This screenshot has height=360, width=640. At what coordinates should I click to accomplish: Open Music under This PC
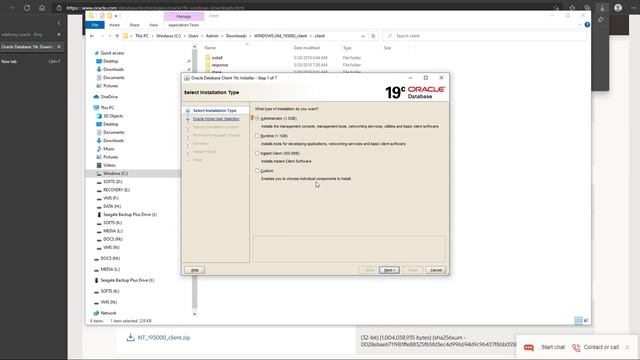click(108, 149)
